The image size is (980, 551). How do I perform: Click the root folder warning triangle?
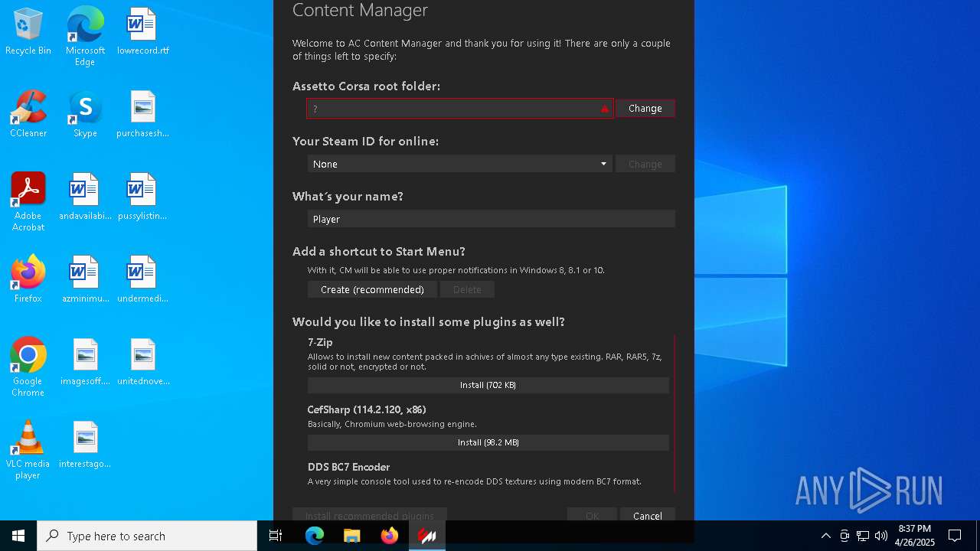pos(605,109)
